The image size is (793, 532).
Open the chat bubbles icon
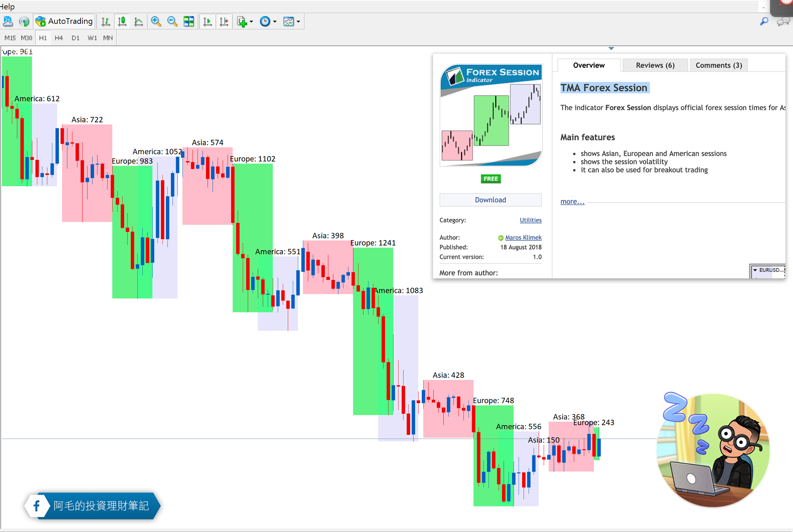point(783,22)
